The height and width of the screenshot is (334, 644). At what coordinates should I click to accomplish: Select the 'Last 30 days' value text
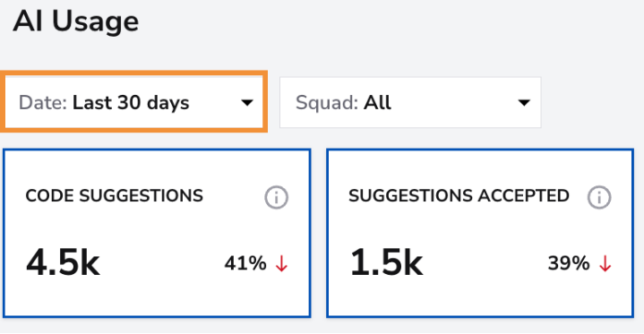(131, 103)
